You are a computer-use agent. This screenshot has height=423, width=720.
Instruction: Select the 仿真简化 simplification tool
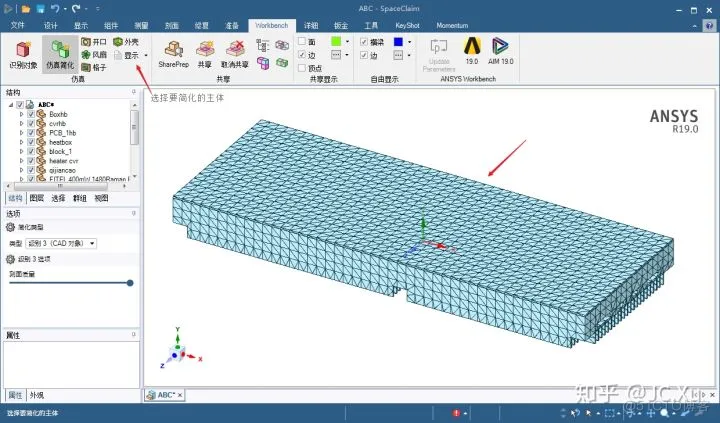coord(60,55)
